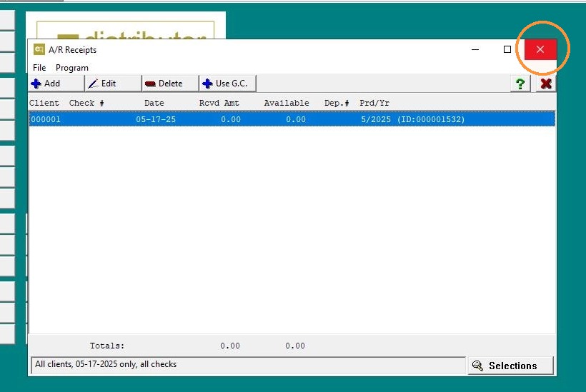Click the 5/2025 period value
Viewport: 586px width, 392px height.
click(x=376, y=119)
